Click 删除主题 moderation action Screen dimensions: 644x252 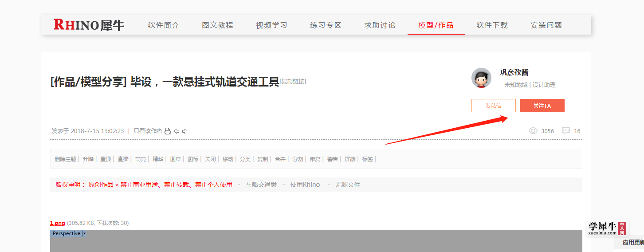tap(66, 159)
